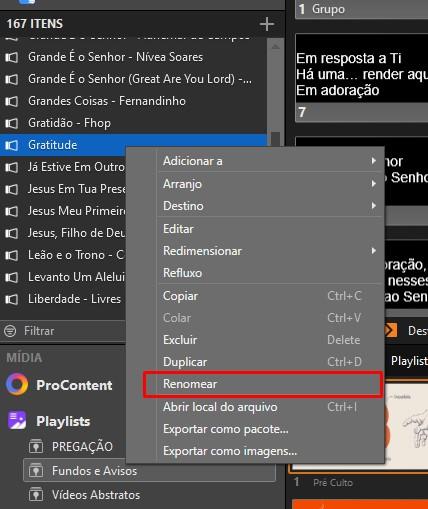Click the filter icon next to Filtrar
The width and height of the screenshot is (428, 509).
click(10, 331)
